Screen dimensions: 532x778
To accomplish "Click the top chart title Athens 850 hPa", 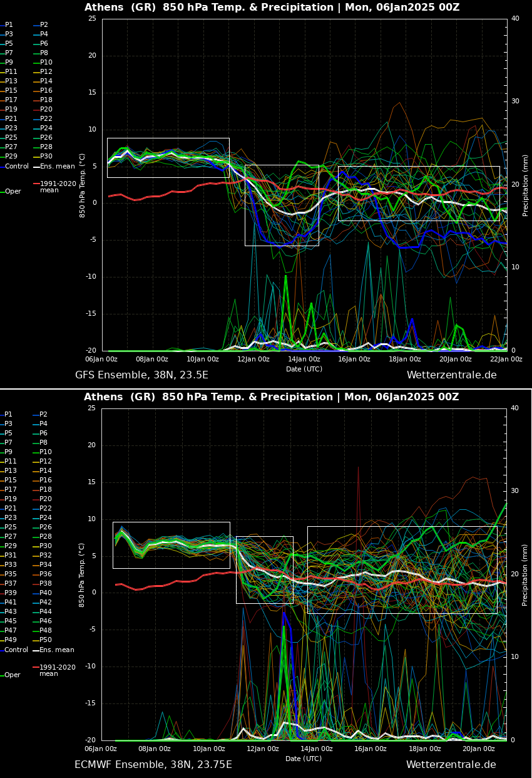I will tap(272, 8).
